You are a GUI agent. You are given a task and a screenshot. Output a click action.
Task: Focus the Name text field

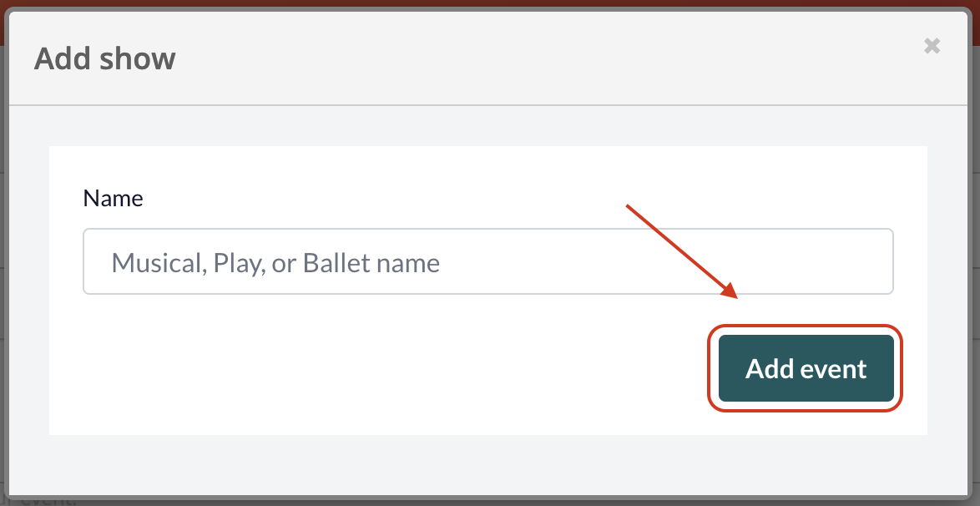488,261
